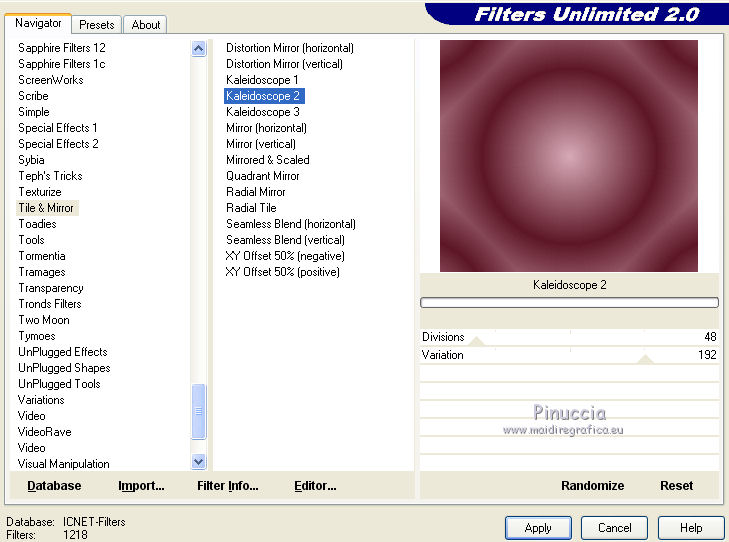Click the category list scroll up arrow

(x=199, y=48)
